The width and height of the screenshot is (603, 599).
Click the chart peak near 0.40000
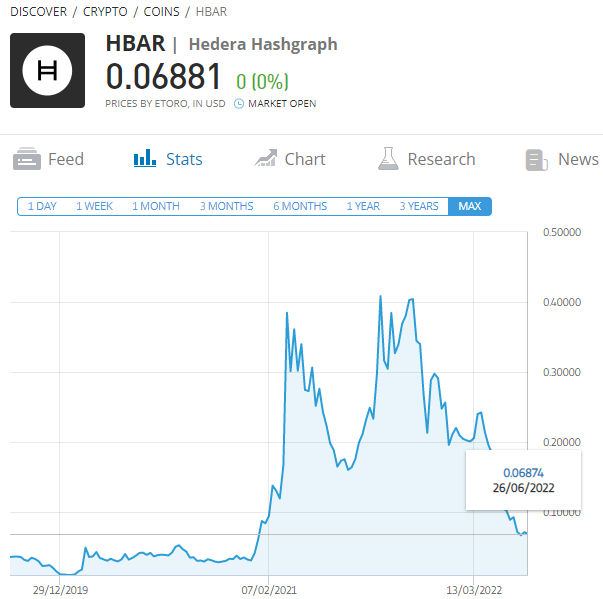pos(380,296)
